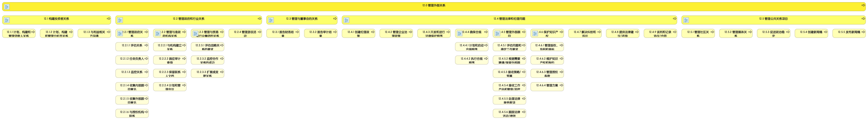
Task: Select the 12.5.4 创建新闻稿 box
Action: (811, 33)
